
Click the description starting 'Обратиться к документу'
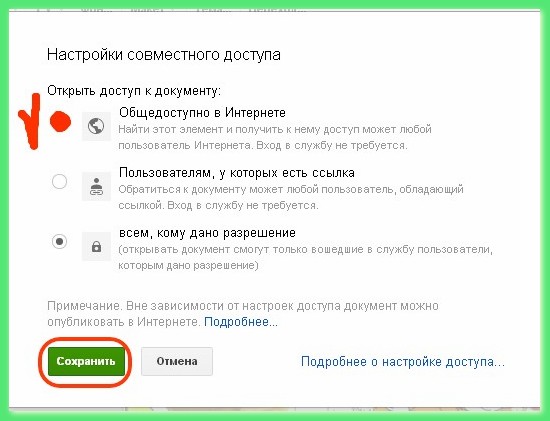(291, 197)
